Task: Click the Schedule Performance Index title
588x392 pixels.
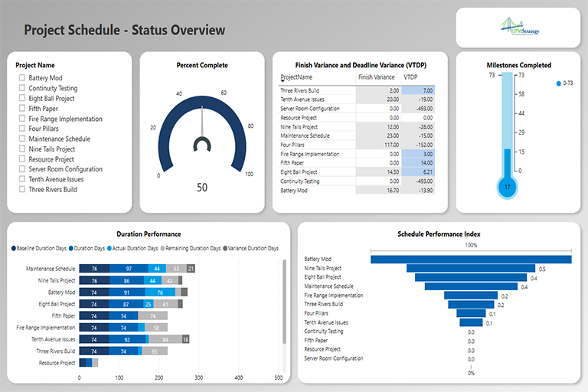Action: coord(439,234)
